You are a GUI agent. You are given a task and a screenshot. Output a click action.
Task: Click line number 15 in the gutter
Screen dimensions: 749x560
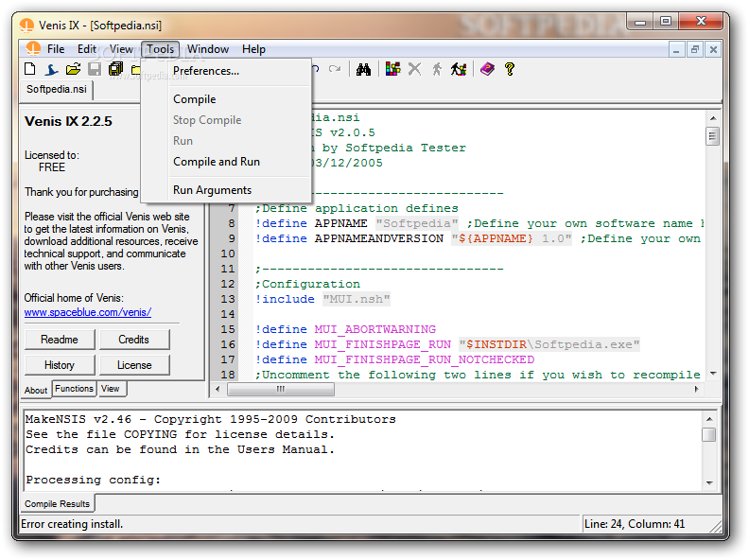coord(228,329)
